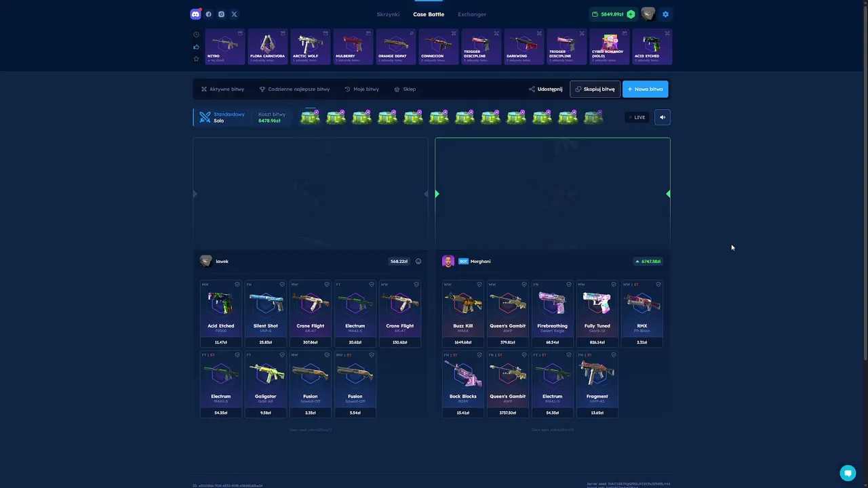Screen dimensions: 868x488
Task: Select the Arctic Wolf drop thumbnail
Action: tap(310, 47)
